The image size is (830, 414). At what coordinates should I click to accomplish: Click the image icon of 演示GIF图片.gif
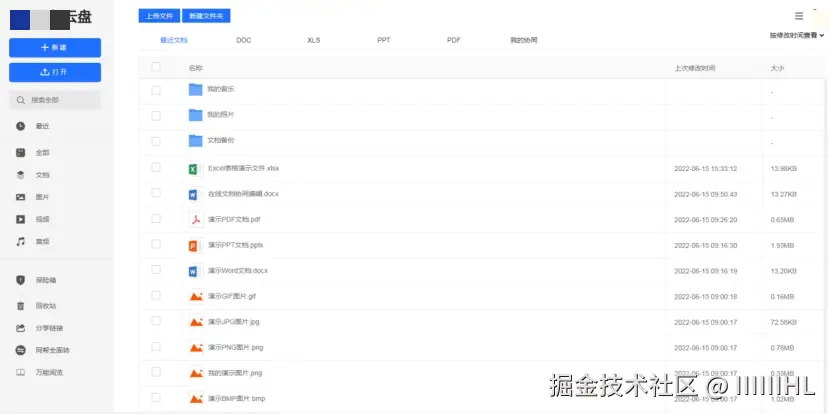pos(196,296)
